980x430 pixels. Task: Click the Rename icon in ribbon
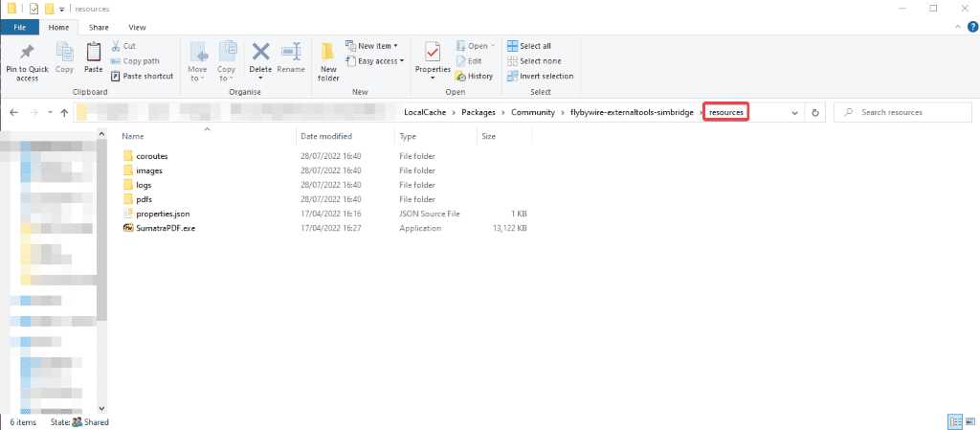291,54
